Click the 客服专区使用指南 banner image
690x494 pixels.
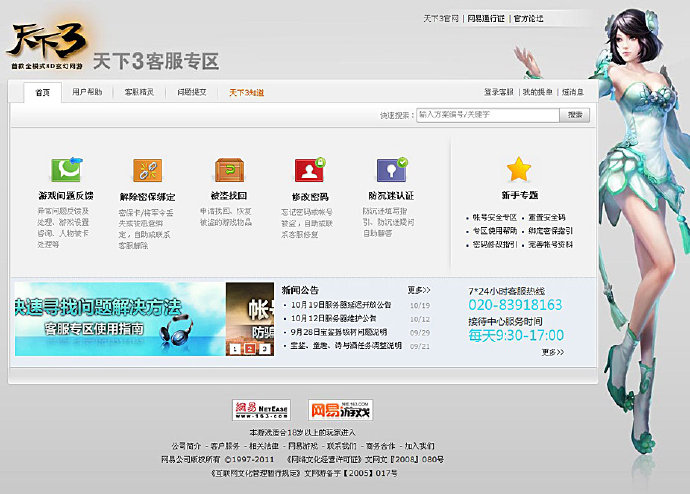(x=120, y=319)
